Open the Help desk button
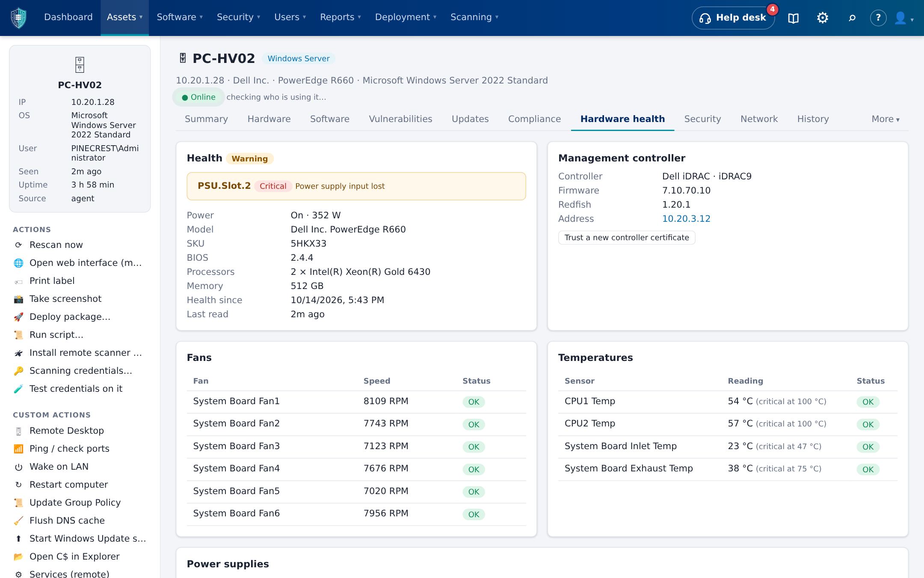 click(x=733, y=18)
